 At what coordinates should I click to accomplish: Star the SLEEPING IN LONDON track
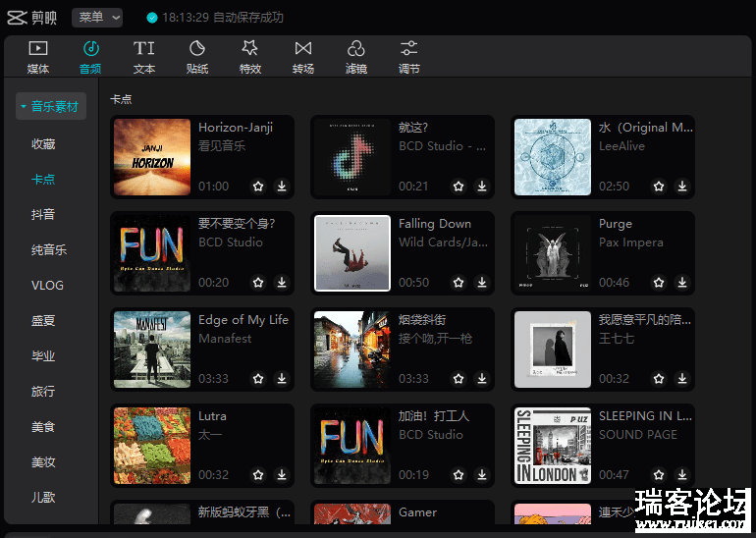tap(659, 475)
